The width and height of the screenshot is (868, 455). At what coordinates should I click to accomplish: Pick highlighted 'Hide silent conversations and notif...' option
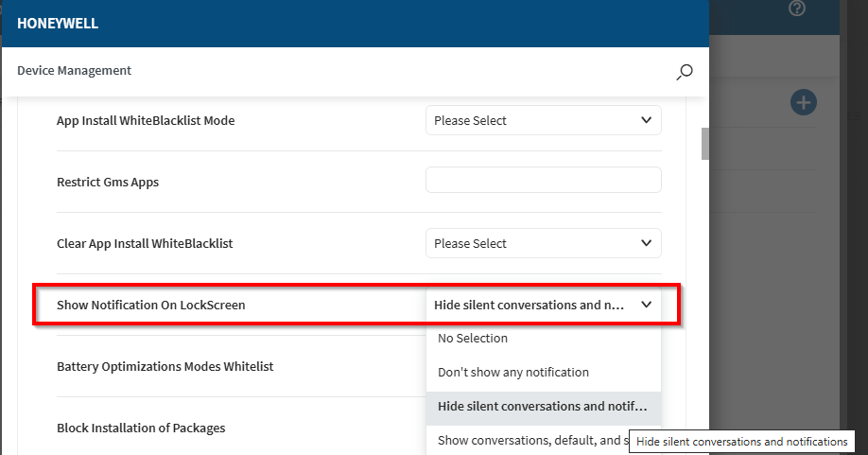[x=542, y=406]
